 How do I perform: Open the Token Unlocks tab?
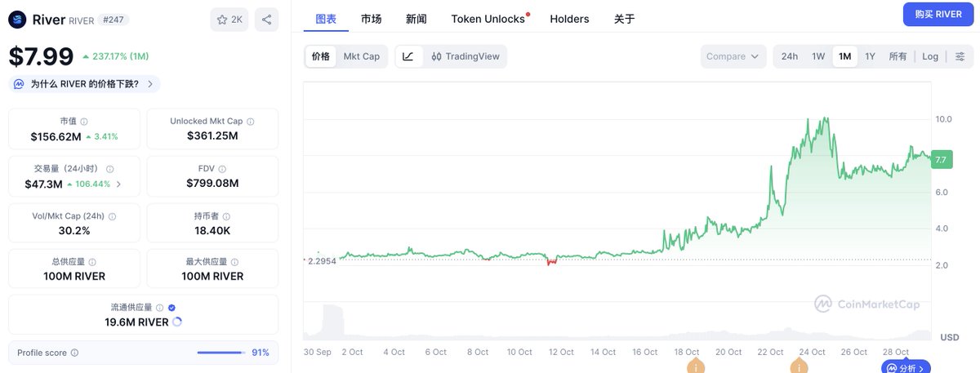pos(488,19)
